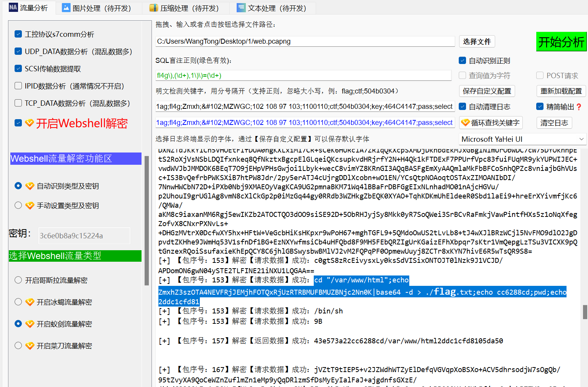
Task: Toggle 开启Webshell解密 checkbox
Action: click(x=18, y=123)
